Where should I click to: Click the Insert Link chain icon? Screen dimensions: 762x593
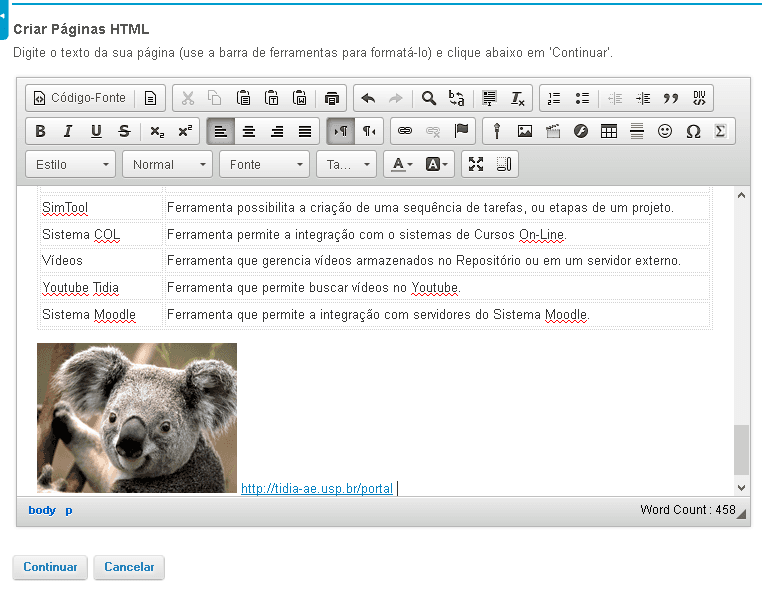[405, 131]
